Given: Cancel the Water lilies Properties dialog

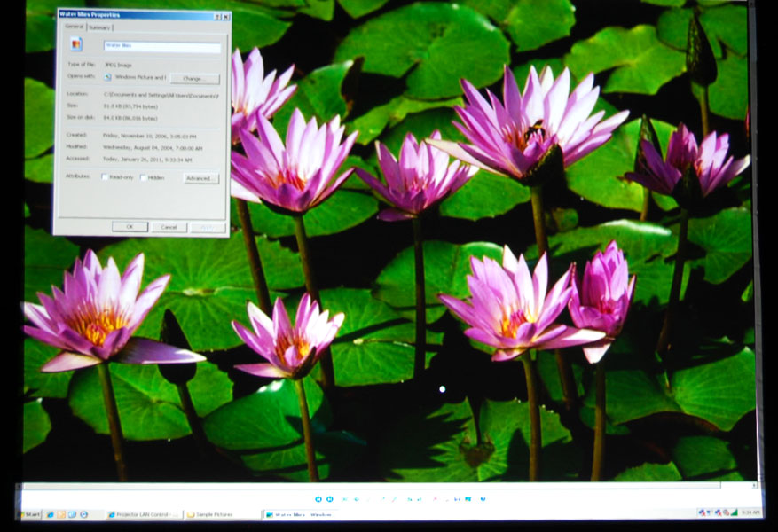Looking at the screenshot, I should [168, 227].
